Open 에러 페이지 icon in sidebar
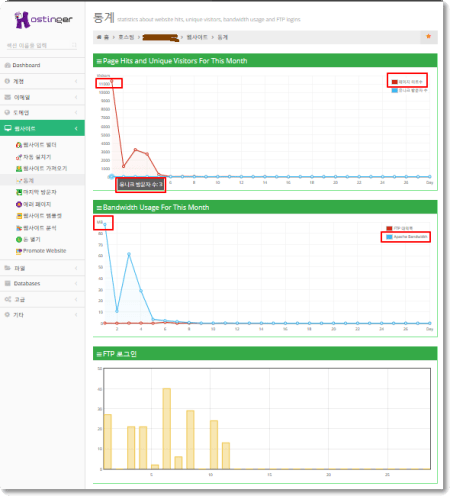 (x=19, y=204)
